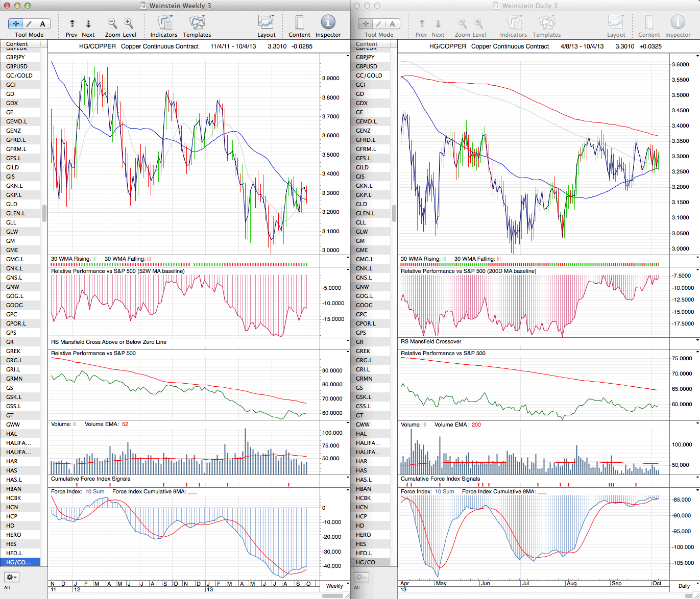
Task: Zoom in using the plus magnifier in Weekly window
Action: click(x=129, y=23)
